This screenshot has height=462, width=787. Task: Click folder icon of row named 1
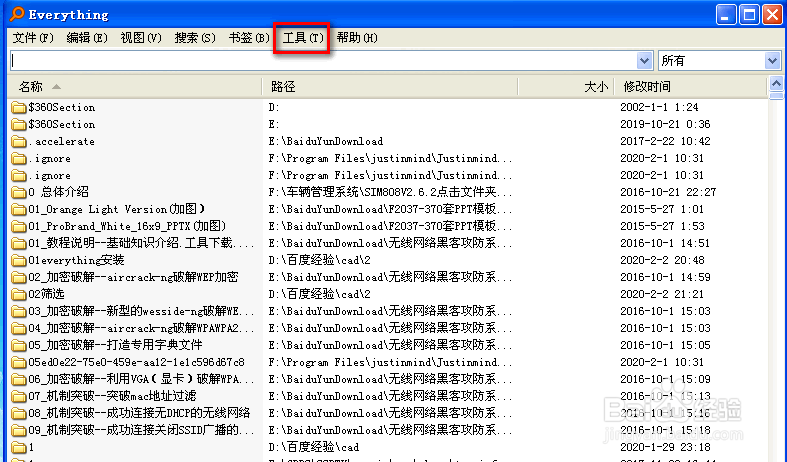[19, 447]
